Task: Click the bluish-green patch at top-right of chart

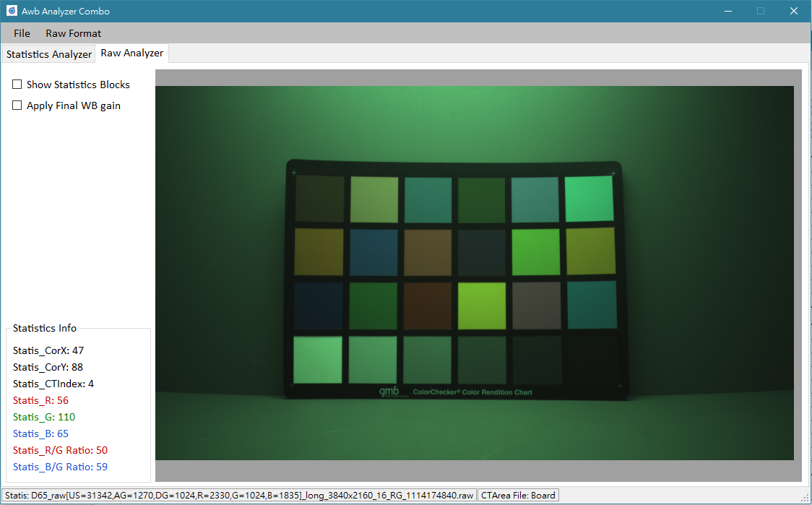Action: 589,199
